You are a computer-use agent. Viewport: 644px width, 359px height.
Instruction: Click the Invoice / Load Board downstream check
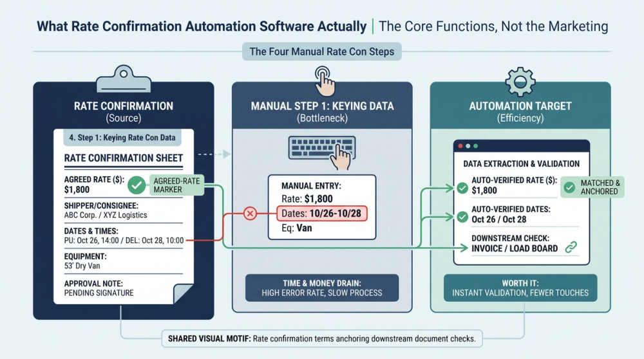[x=515, y=248]
